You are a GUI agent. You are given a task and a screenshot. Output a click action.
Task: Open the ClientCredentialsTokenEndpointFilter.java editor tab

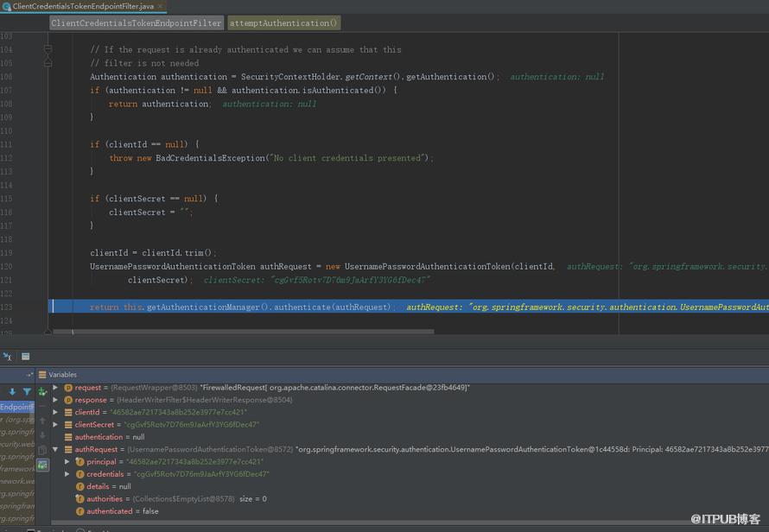(x=83, y=6)
